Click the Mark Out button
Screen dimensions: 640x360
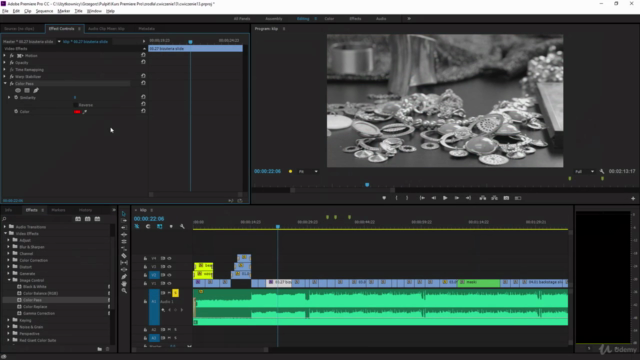click(x=407, y=198)
